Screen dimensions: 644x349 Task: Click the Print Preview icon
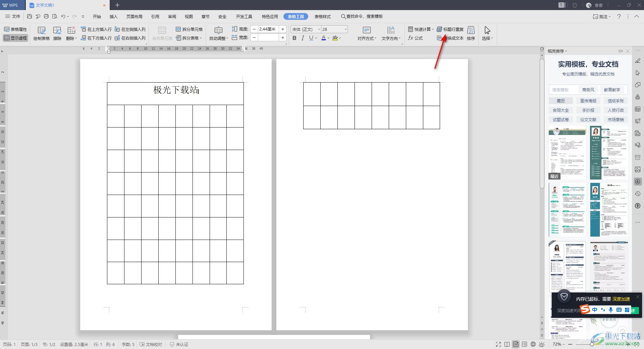pyautogui.click(x=55, y=16)
